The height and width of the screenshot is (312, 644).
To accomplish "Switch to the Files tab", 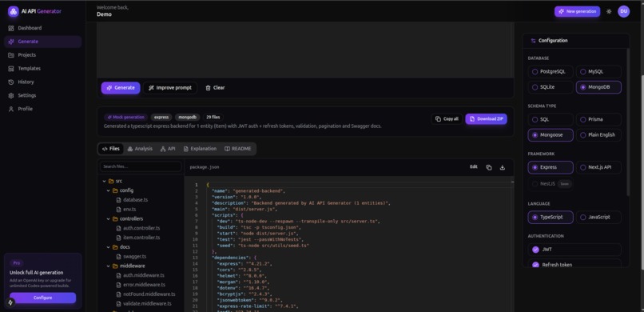I will [111, 149].
